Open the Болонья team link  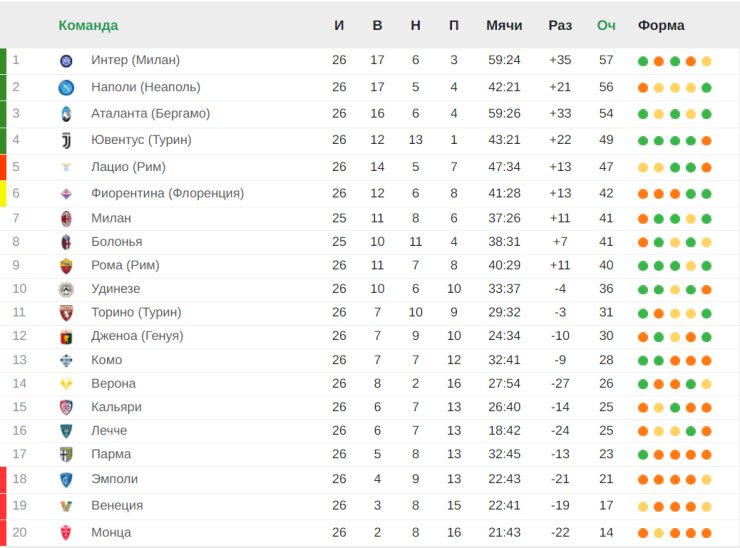(116, 242)
